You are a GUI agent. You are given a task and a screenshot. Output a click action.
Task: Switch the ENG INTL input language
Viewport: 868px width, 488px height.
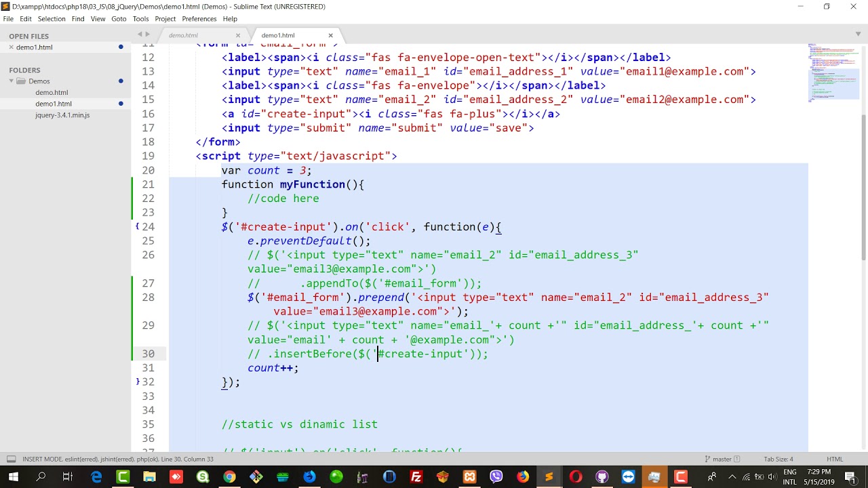790,477
